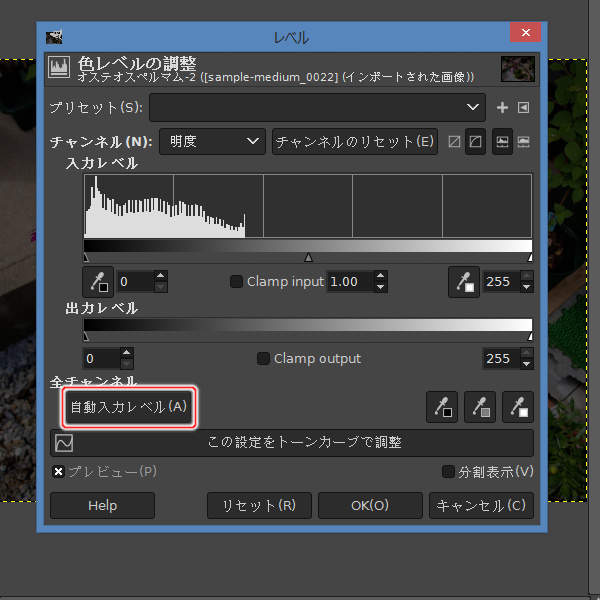Click the input black point slider triangle
This screenshot has width=600, height=600.
click(86, 258)
